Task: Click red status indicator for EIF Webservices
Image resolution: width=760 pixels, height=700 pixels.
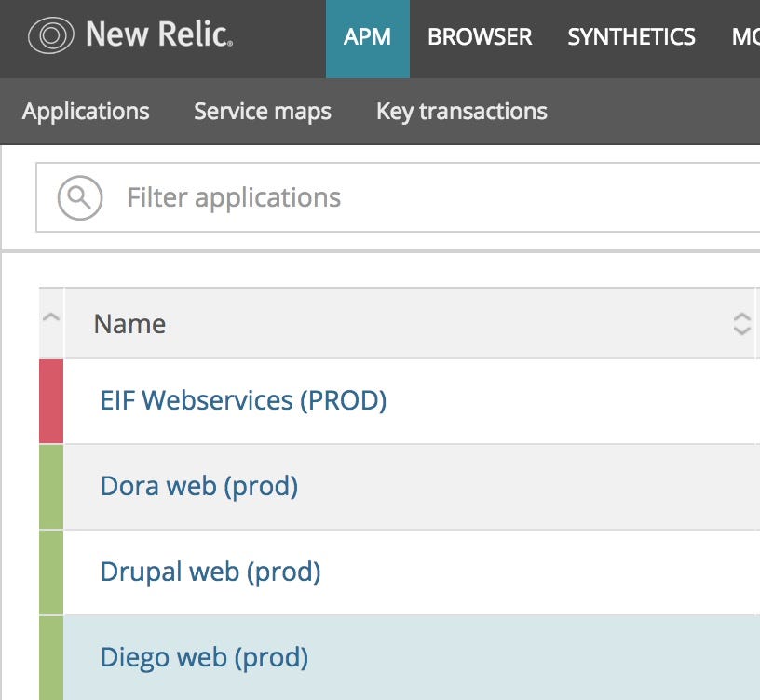Action: point(51,401)
